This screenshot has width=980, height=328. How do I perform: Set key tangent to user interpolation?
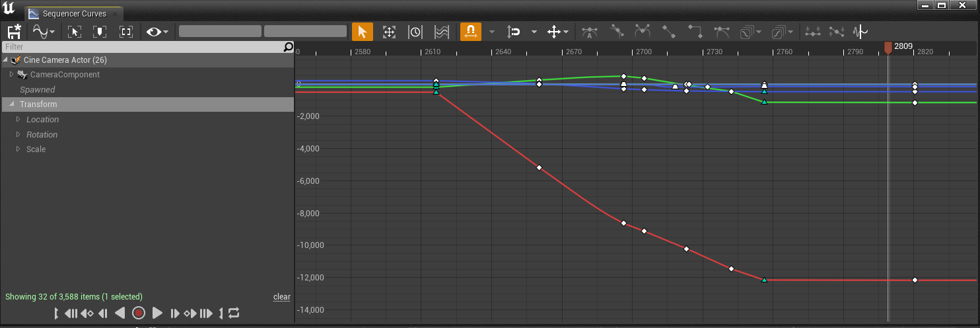tap(616, 31)
